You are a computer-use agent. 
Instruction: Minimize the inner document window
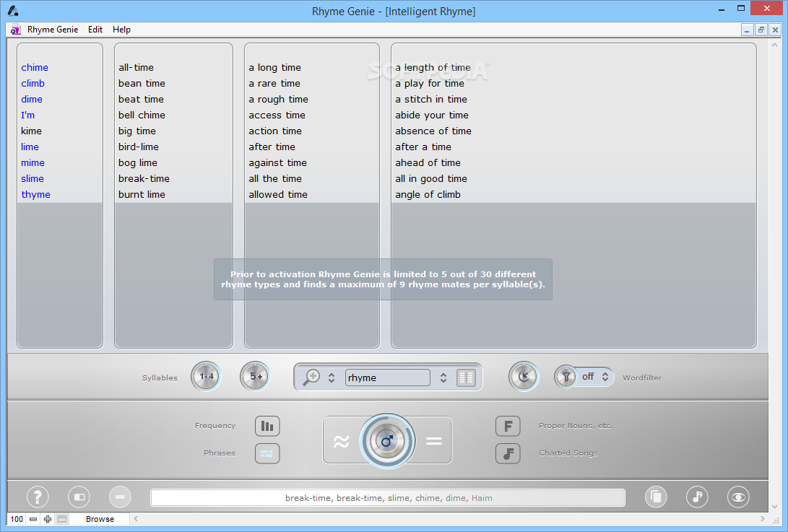pyautogui.click(x=747, y=30)
